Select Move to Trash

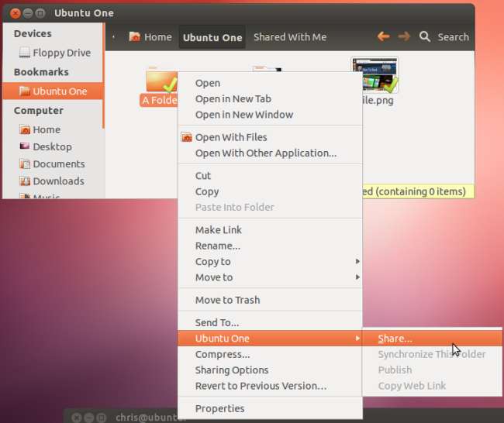[270, 300]
